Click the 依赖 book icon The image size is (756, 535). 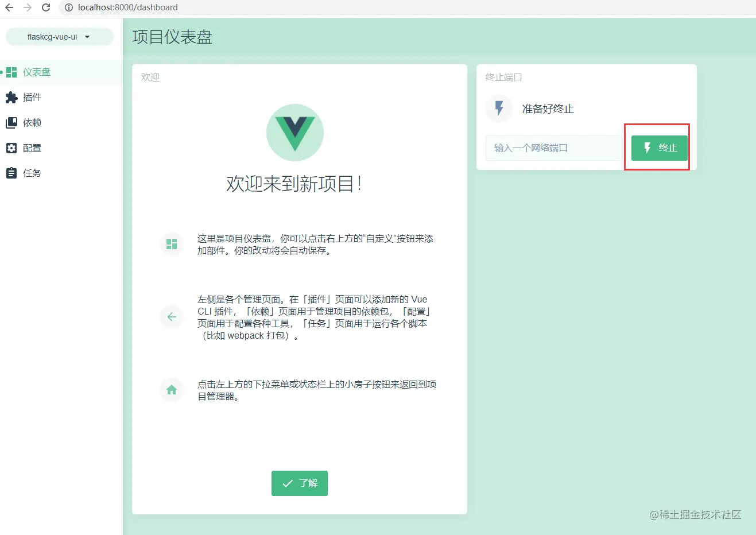(11, 123)
